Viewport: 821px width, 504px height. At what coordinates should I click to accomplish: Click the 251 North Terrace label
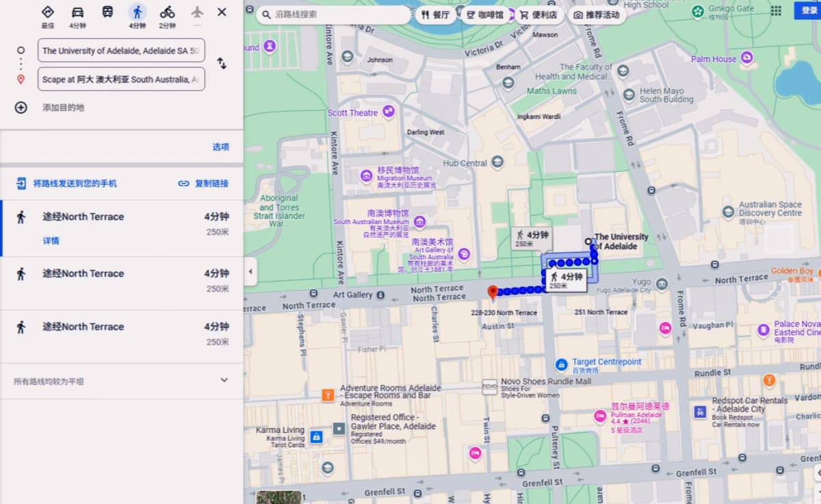601,313
